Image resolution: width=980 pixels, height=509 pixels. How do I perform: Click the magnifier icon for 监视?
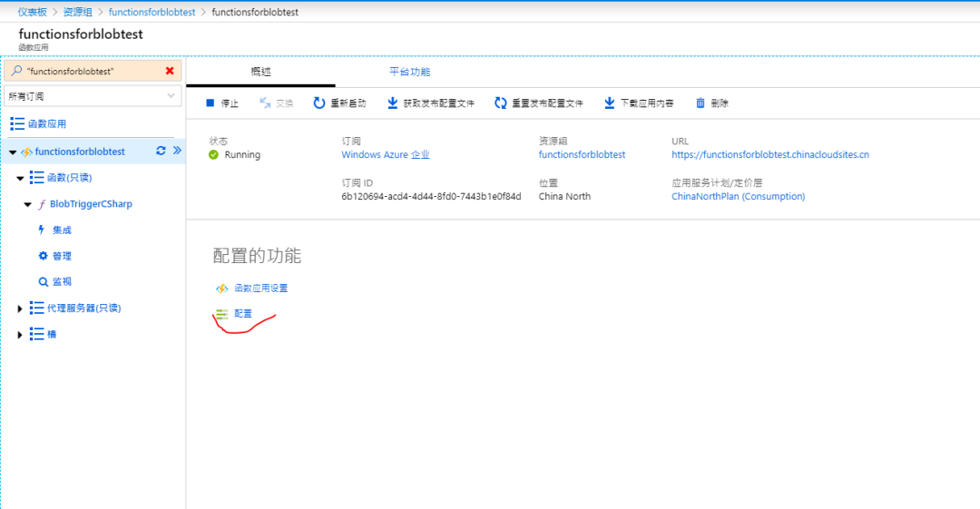44,282
